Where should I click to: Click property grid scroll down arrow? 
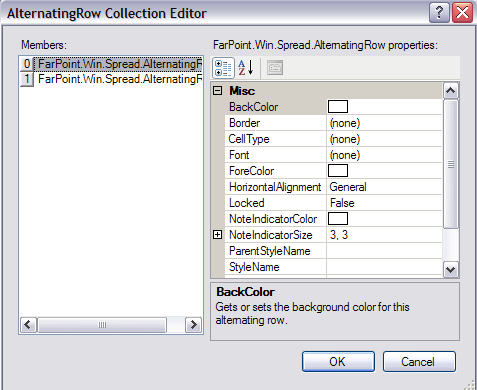tap(451, 269)
